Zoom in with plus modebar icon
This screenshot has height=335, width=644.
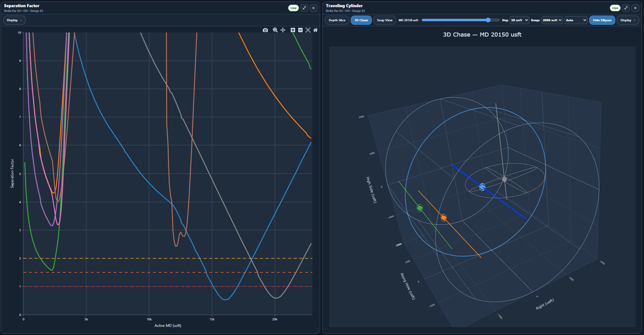click(293, 30)
